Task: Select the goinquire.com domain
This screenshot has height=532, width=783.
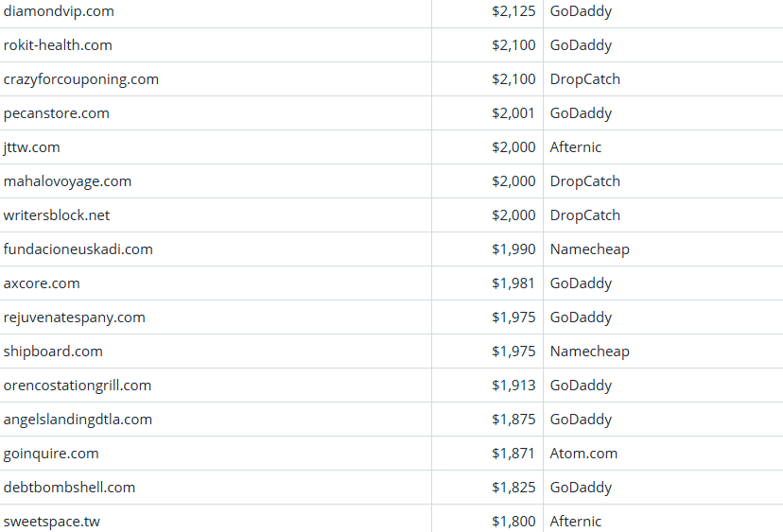Action: coord(51,454)
